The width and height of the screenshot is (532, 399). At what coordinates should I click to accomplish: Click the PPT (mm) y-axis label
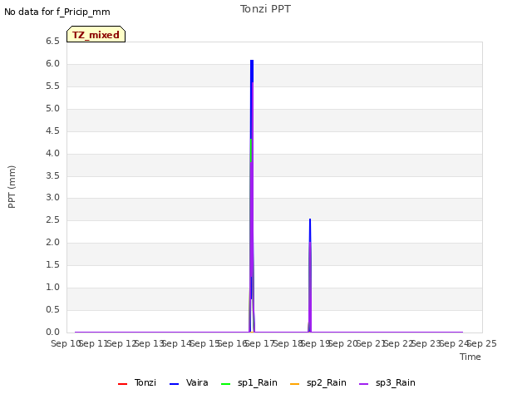tap(12, 186)
